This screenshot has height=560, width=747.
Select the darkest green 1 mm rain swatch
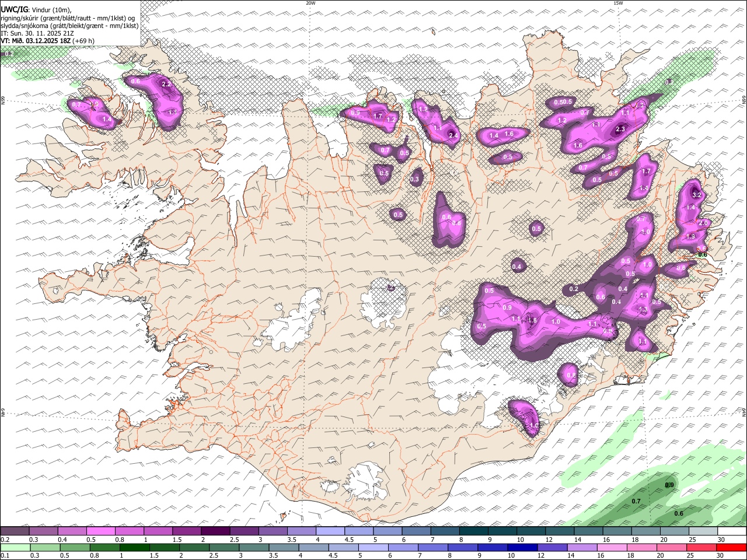(134, 548)
